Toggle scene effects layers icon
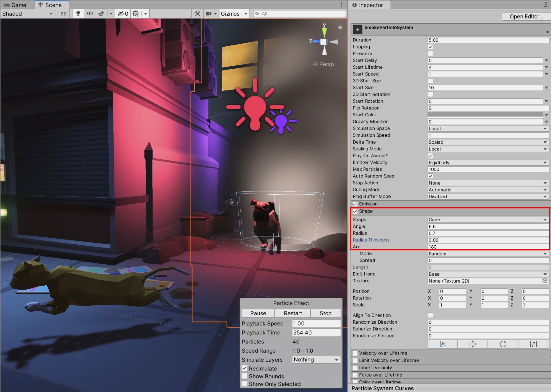The width and height of the screenshot is (551, 392). [x=101, y=14]
